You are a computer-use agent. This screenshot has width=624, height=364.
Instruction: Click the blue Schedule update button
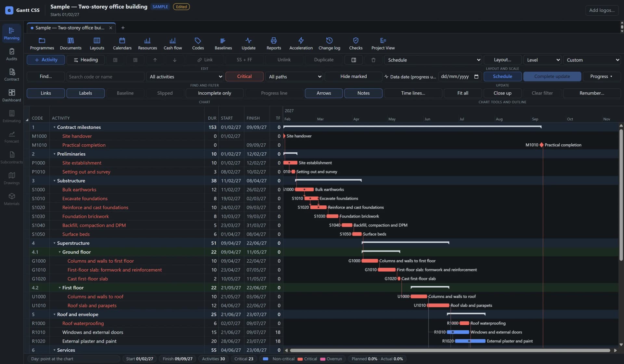502,76
